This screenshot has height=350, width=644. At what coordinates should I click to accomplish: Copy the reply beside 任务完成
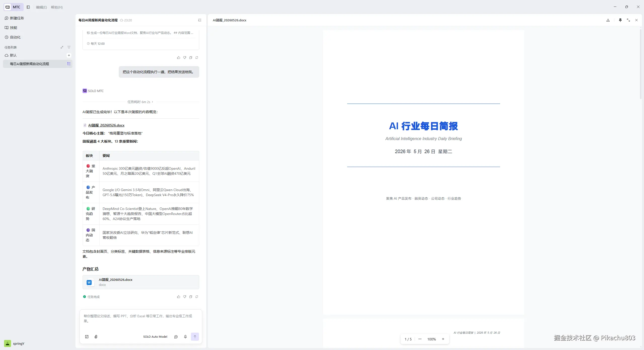[191, 297]
